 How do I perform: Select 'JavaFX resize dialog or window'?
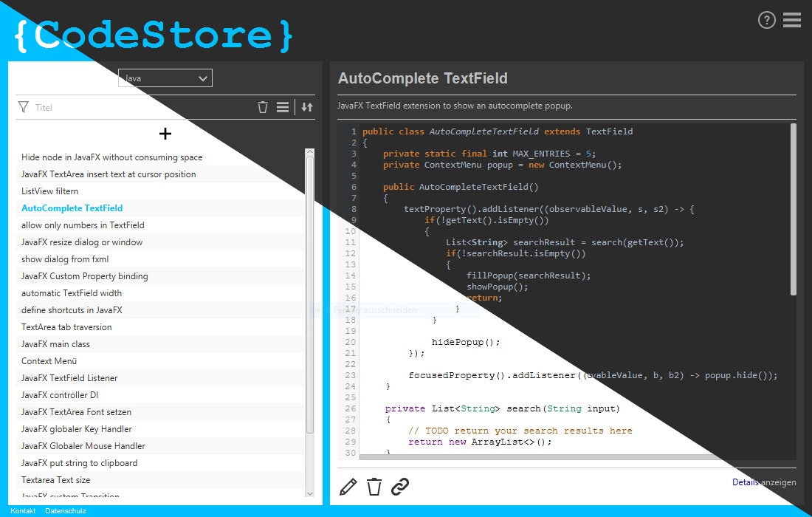(160, 242)
